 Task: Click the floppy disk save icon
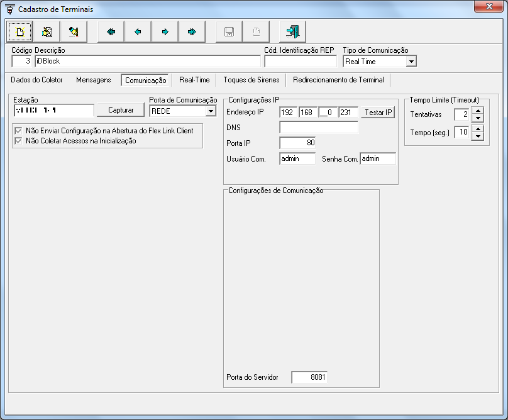click(229, 32)
